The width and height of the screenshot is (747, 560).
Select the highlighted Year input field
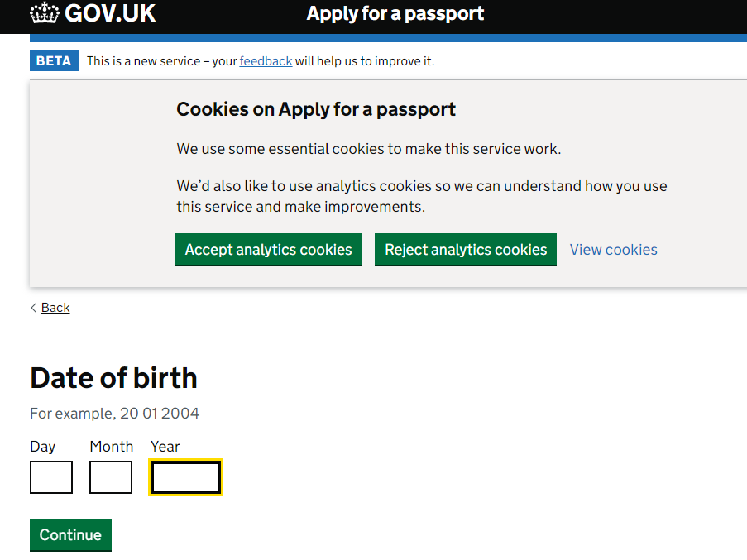point(185,477)
